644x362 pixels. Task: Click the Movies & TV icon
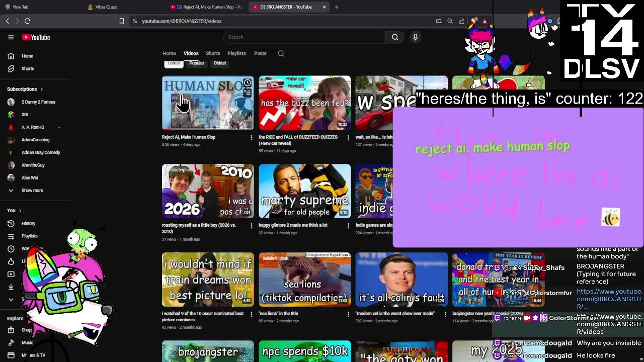pos(11,355)
